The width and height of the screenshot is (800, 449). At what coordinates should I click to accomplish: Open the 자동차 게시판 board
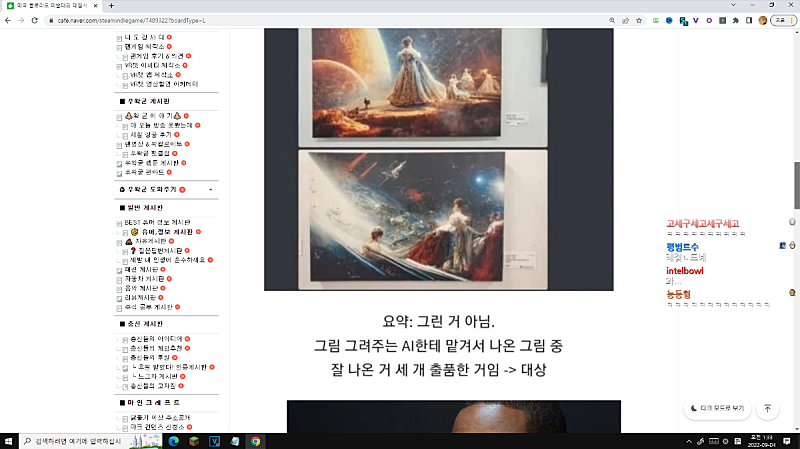144,279
